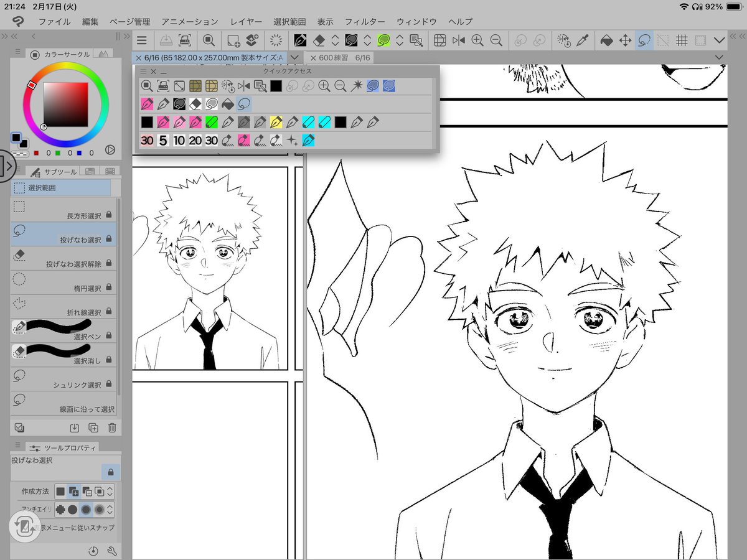Toggle the lock in Tool Property panel
This screenshot has height=560, width=747.
[111, 472]
